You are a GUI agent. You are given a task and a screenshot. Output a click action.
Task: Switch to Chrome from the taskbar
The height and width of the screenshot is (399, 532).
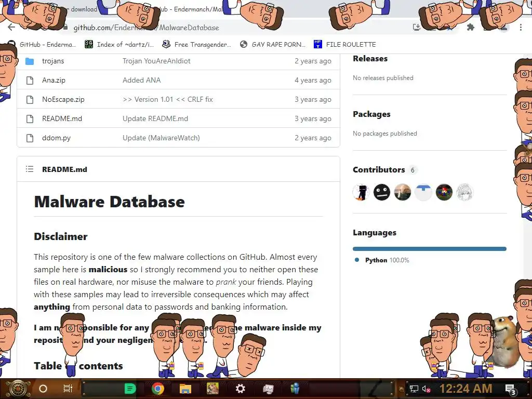[158, 389]
